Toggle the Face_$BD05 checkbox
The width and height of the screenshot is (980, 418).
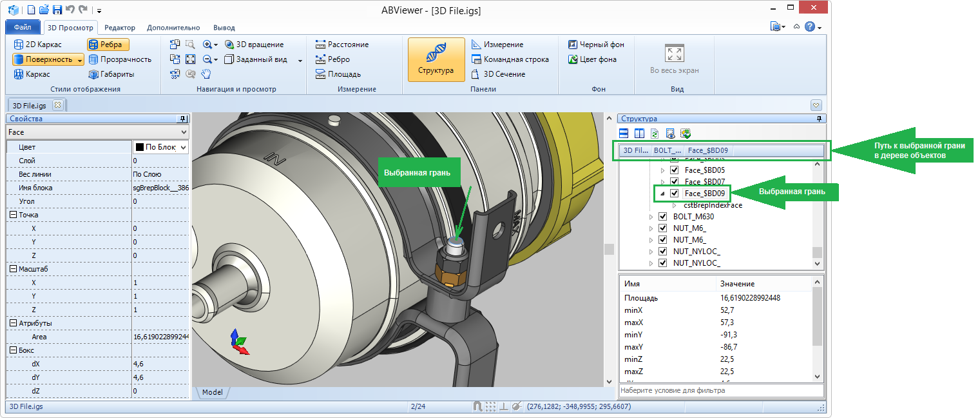(675, 170)
